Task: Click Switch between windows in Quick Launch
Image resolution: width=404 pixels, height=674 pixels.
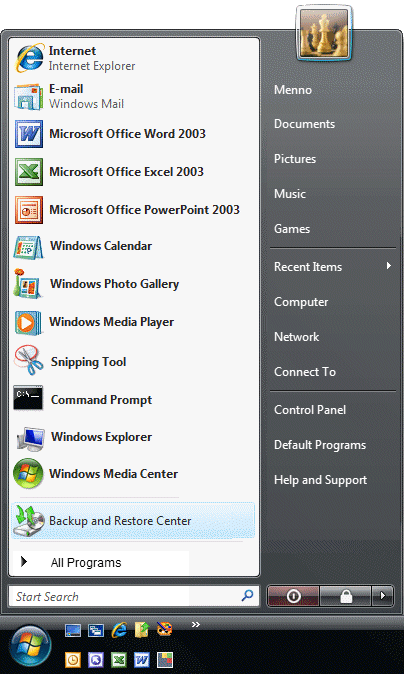Action: pyautogui.click(x=95, y=631)
